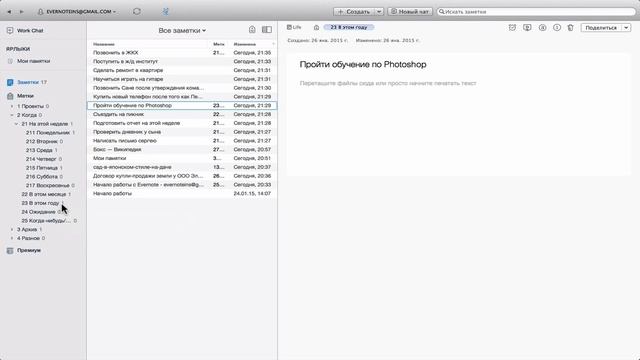The height and width of the screenshot is (360, 640).
Task: Select the 216 Суббота tag
Action: [42, 177]
